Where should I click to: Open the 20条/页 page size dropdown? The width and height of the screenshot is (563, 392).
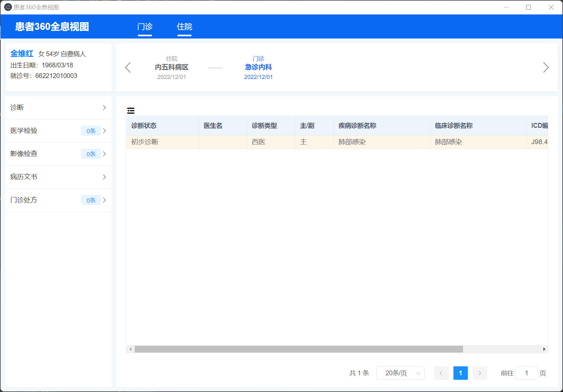pyautogui.click(x=400, y=373)
